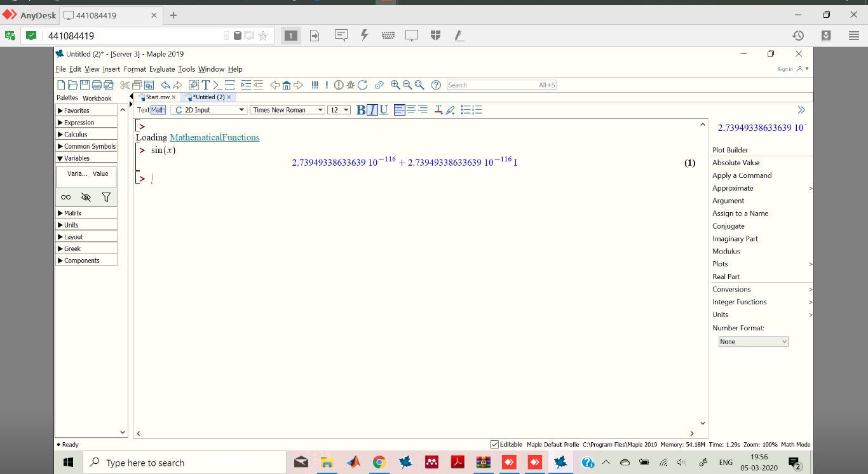
Task: Click the Execute entire worksheet (!!!) icon
Action: pyautogui.click(x=315, y=85)
